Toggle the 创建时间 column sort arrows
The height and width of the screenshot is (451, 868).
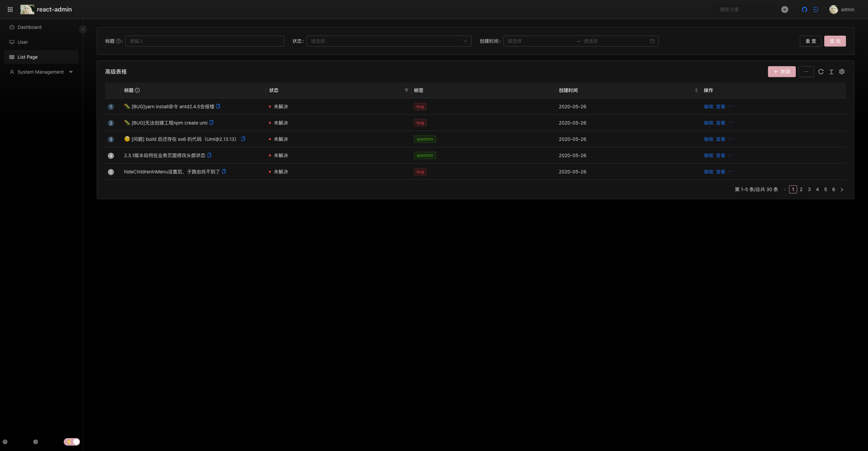[x=696, y=90]
